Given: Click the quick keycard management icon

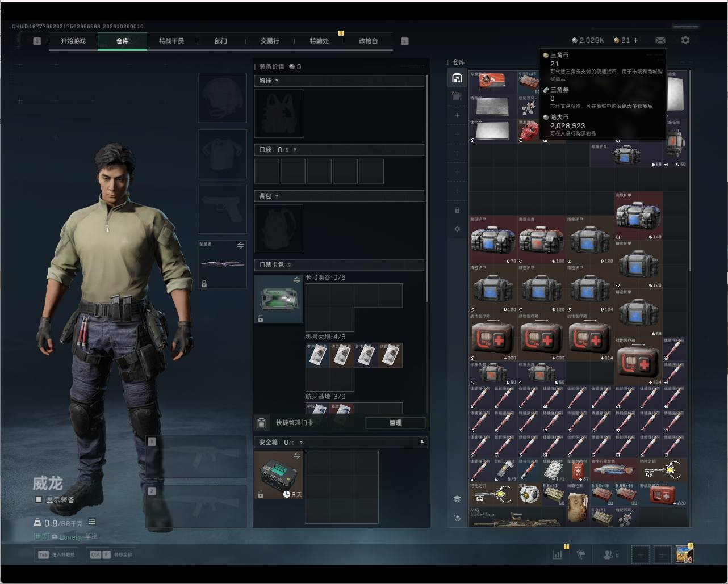Looking at the screenshot, I should [x=261, y=423].
